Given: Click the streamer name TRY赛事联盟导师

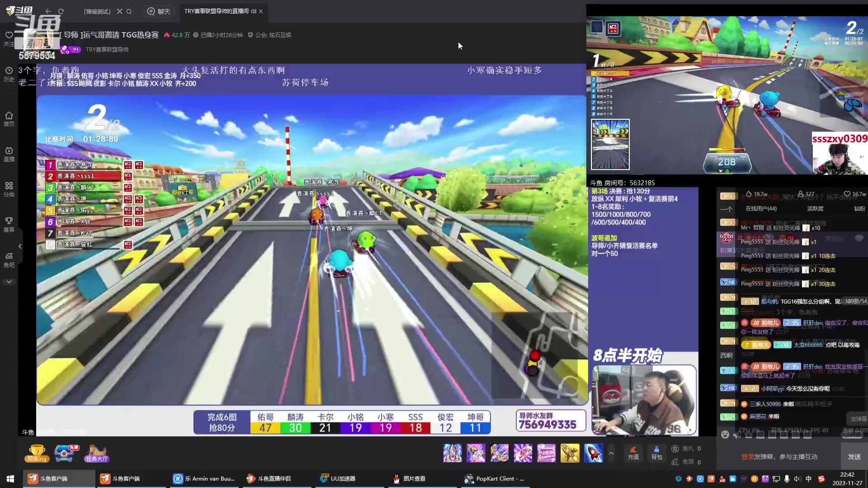Looking at the screenshot, I should pyautogui.click(x=107, y=50).
